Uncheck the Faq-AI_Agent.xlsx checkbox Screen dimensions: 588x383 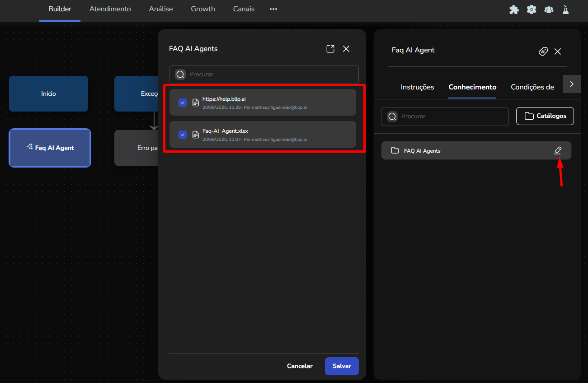click(183, 135)
